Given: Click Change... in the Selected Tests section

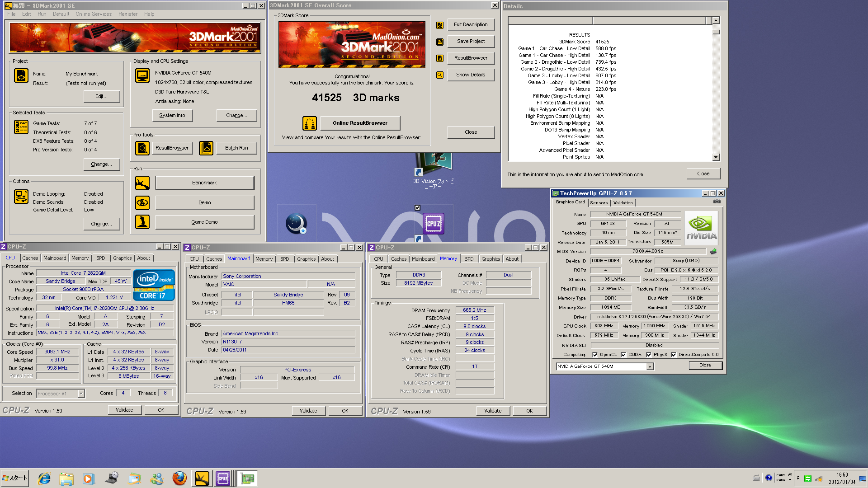Looking at the screenshot, I should (101, 164).
